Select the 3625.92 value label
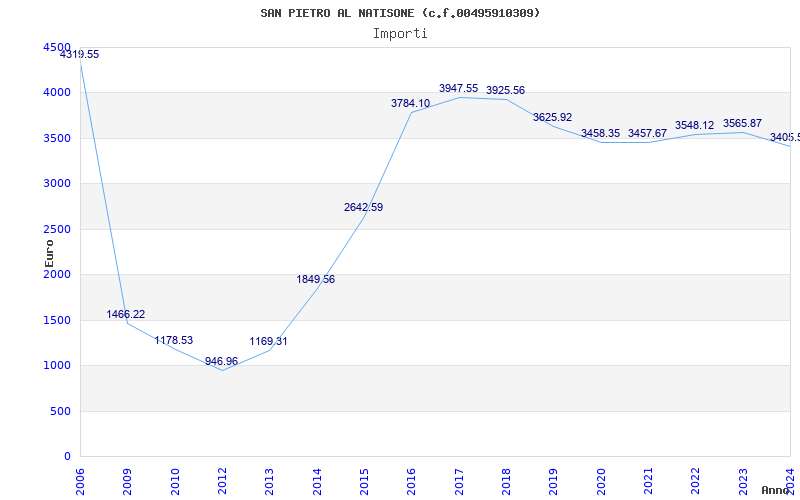 point(553,118)
